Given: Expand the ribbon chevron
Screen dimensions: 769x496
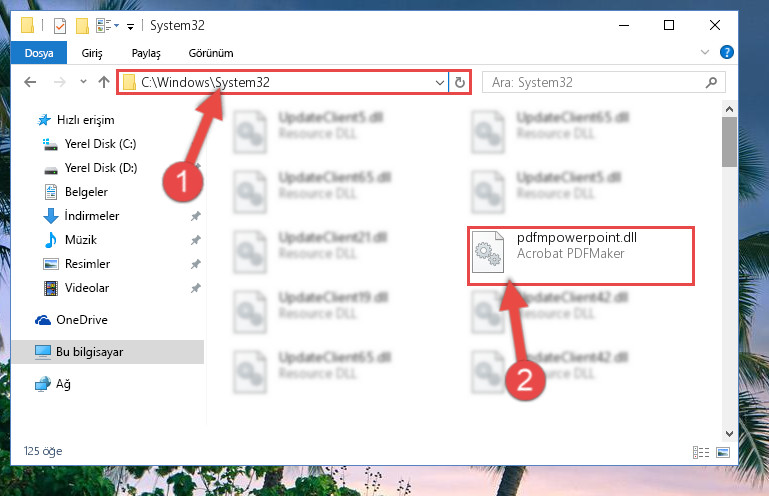Looking at the screenshot, I should [x=705, y=52].
